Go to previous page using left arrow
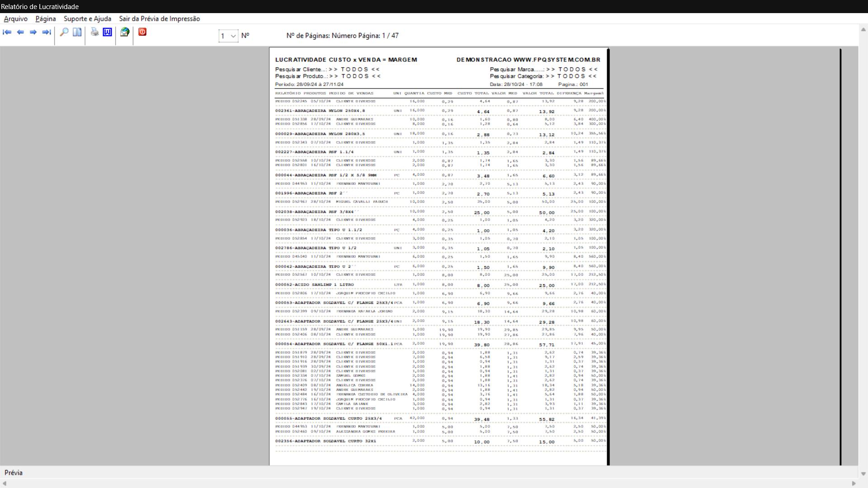The image size is (868, 488). click(20, 32)
